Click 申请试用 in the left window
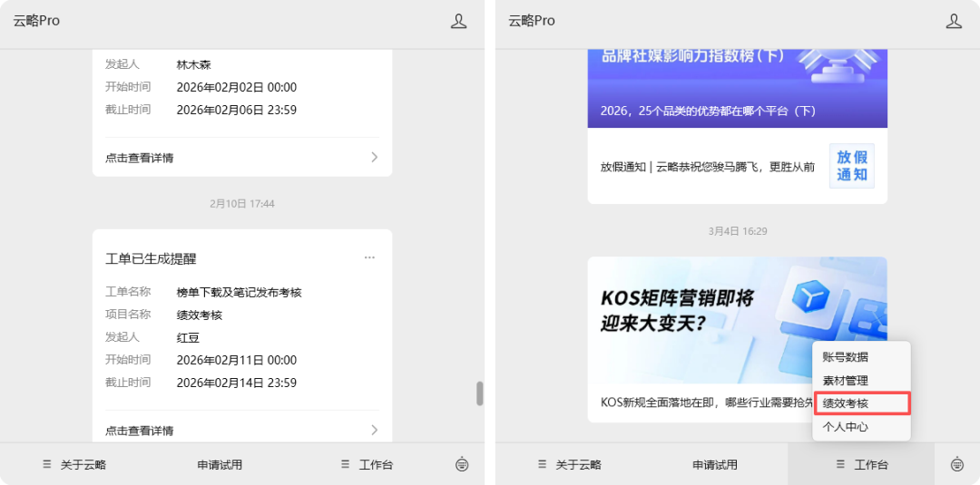Screen dimensions: 980x485 pyautogui.click(x=220, y=464)
